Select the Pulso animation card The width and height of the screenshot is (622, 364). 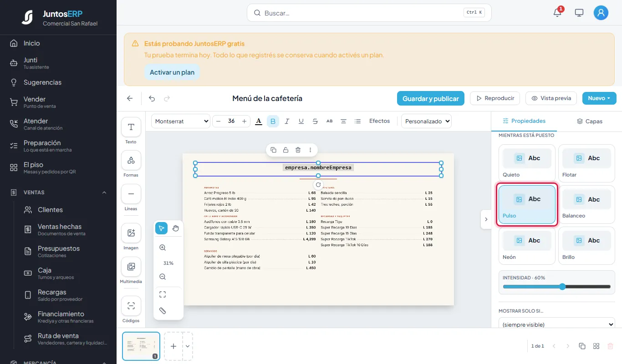pos(527,204)
